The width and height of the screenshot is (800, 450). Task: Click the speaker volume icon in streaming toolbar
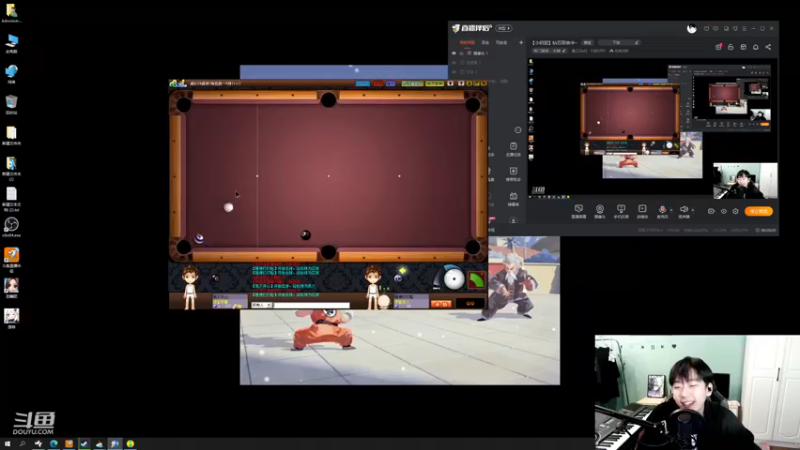click(x=684, y=209)
